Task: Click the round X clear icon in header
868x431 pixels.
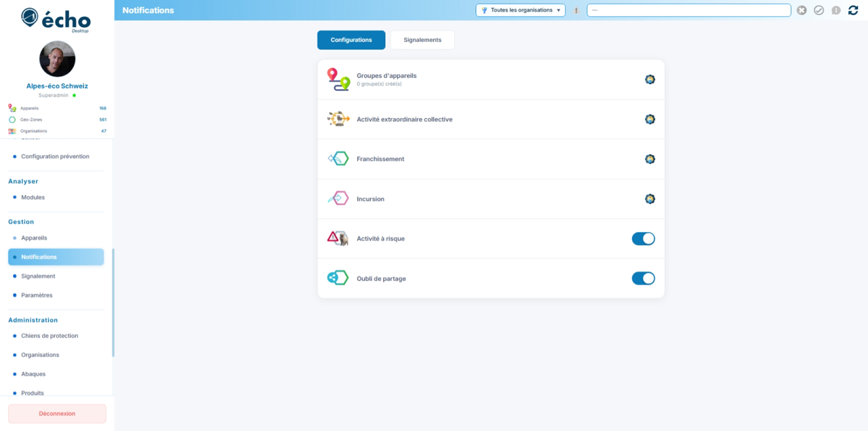Action: click(x=802, y=10)
